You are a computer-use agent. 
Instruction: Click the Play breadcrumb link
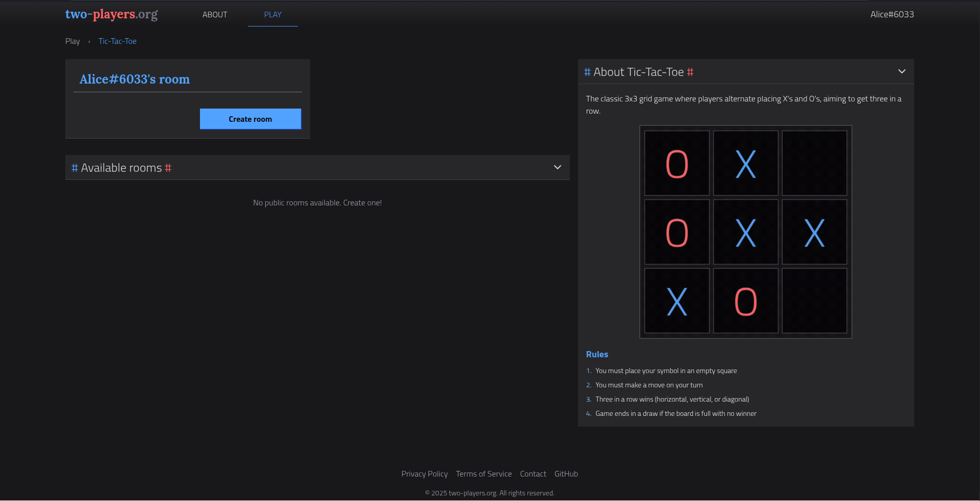[72, 41]
